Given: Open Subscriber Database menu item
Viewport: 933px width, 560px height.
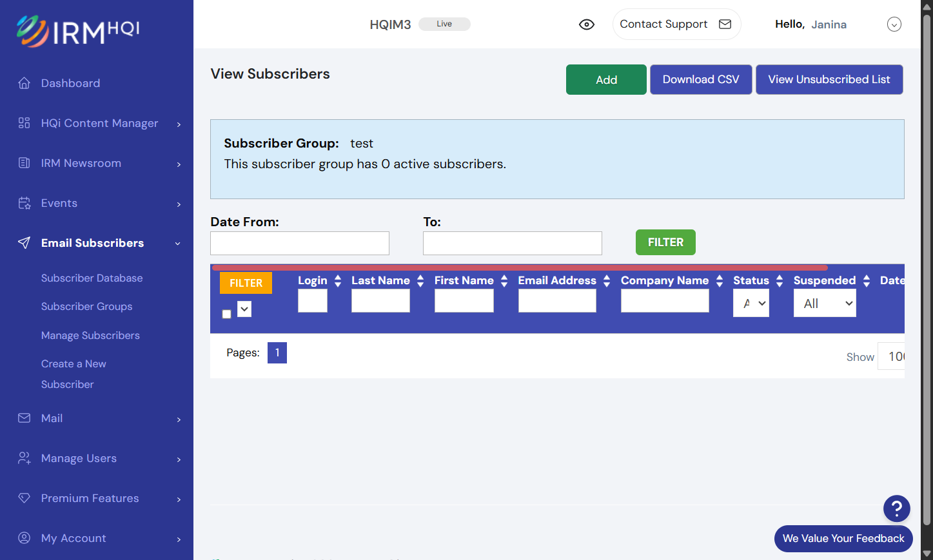Looking at the screenshot, I should point(92,278).
